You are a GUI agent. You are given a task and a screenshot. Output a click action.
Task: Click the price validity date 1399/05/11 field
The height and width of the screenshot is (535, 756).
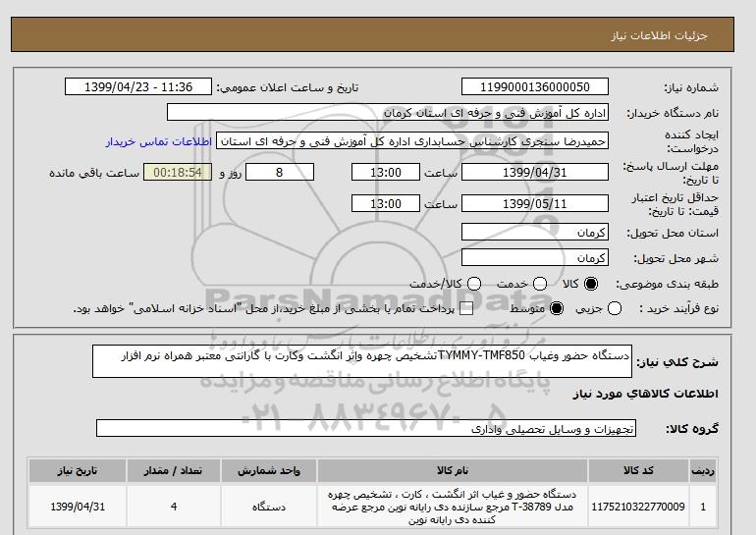(x=535, y=203)
